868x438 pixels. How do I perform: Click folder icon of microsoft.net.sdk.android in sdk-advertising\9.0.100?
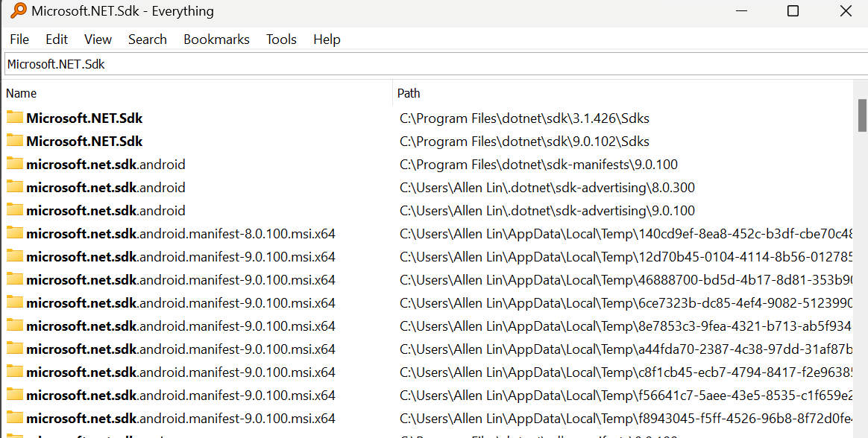click(x=15, y=211)
